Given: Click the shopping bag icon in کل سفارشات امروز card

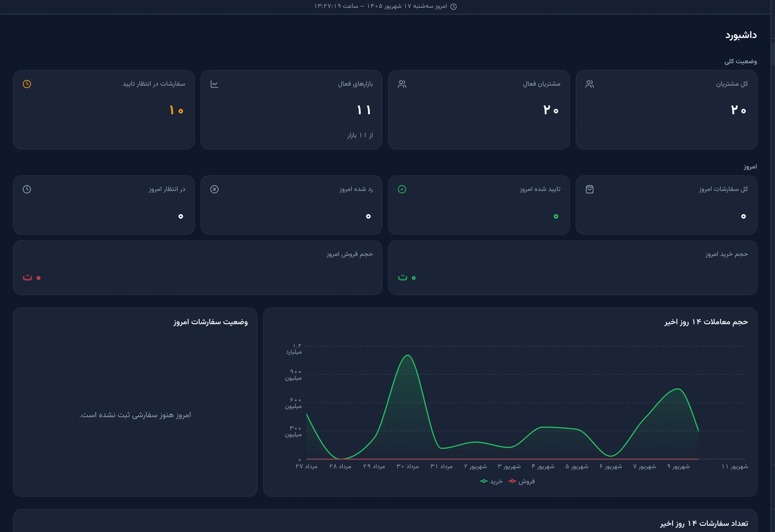Looking at the screenshot, I should [590, 190].
